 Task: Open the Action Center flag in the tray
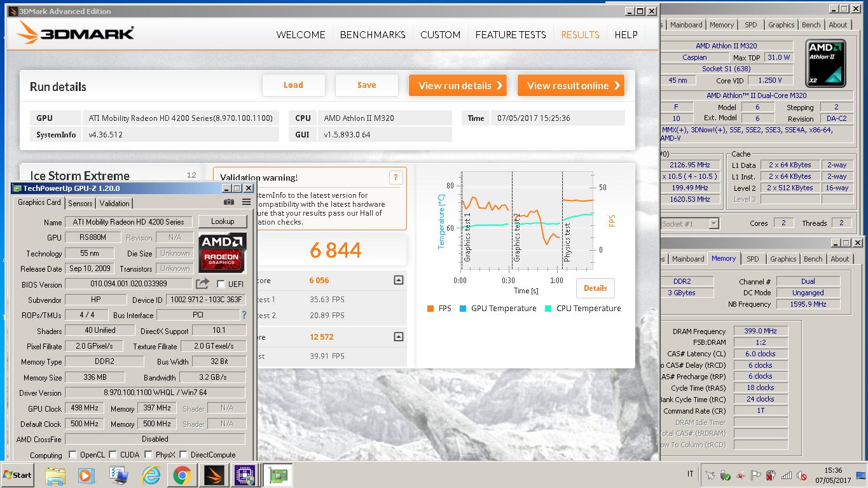(x=755, y=475)
